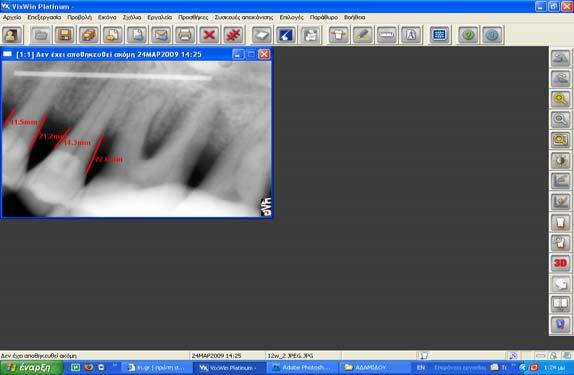The image size is (574, 375).
Task: Click the έναρξη Start button
Action: 31,367
